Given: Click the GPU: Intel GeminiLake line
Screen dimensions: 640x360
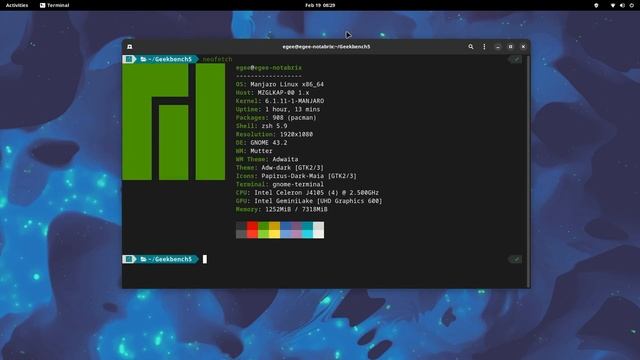Looking at the screenshot, I should coord(309,201).
